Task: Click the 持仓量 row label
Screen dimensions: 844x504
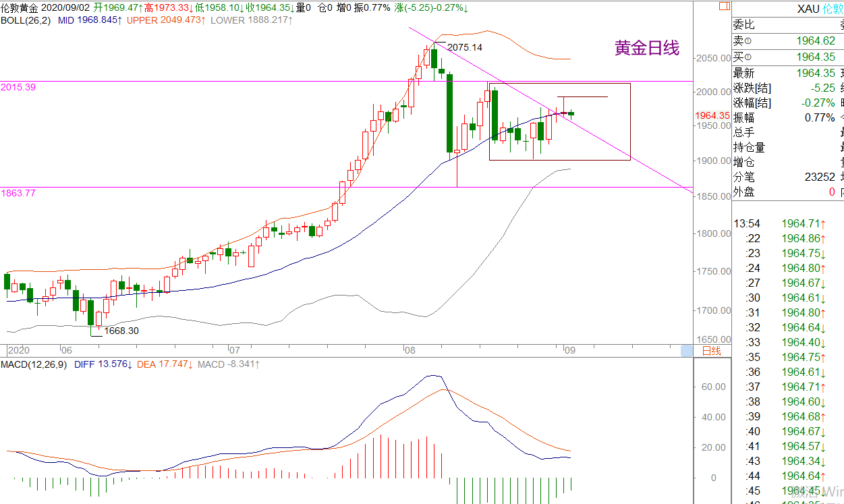Action: coord(750,148)
